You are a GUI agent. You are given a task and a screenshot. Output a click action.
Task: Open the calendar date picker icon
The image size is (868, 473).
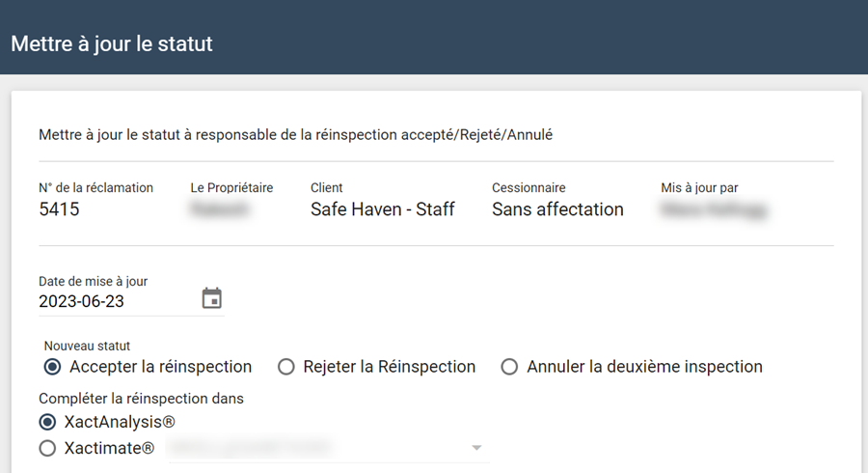tap(211, 299)
